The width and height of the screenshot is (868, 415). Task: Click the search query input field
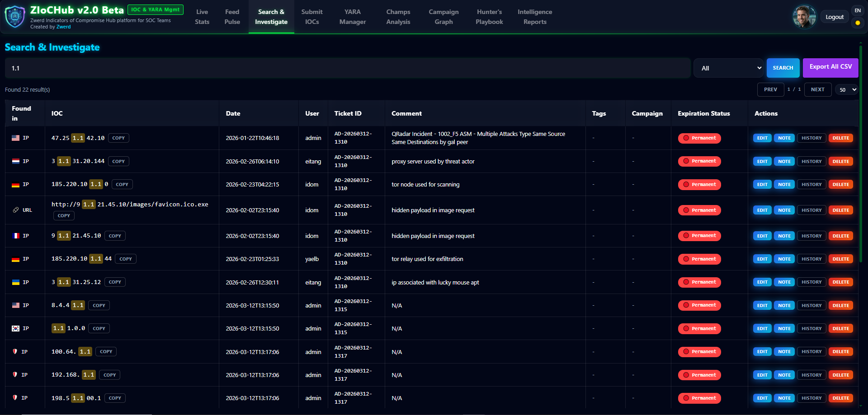point(347,68)
